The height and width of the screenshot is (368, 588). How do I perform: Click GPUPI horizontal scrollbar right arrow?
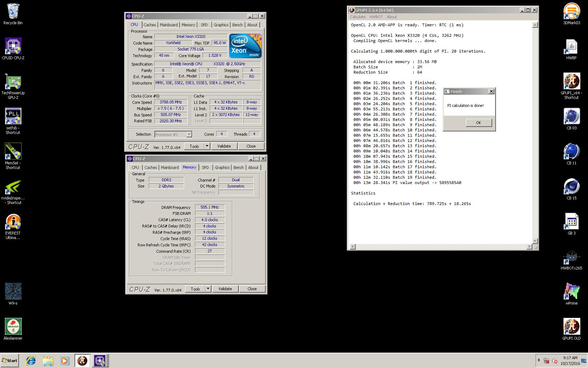pos(529,247)
